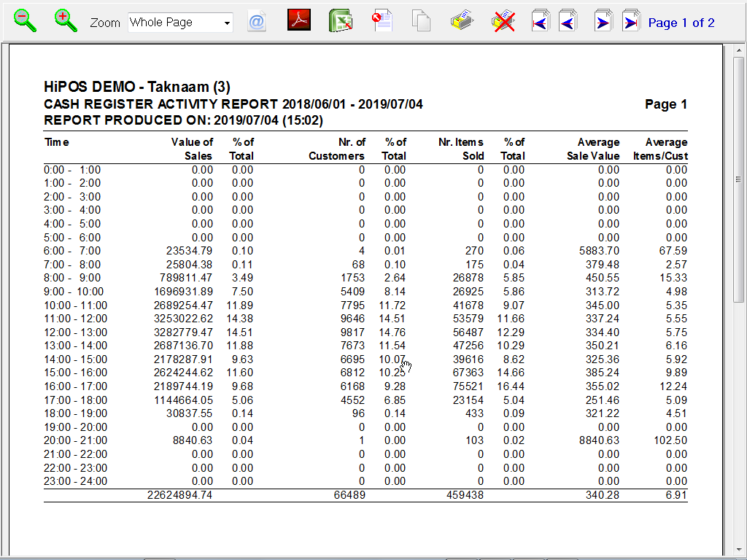Go to the first page

pyautogui.click(x=541, y=21)
